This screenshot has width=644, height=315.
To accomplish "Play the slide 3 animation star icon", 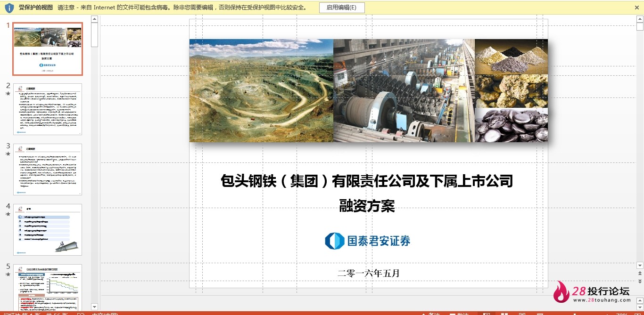I will [x=8, y=153].
